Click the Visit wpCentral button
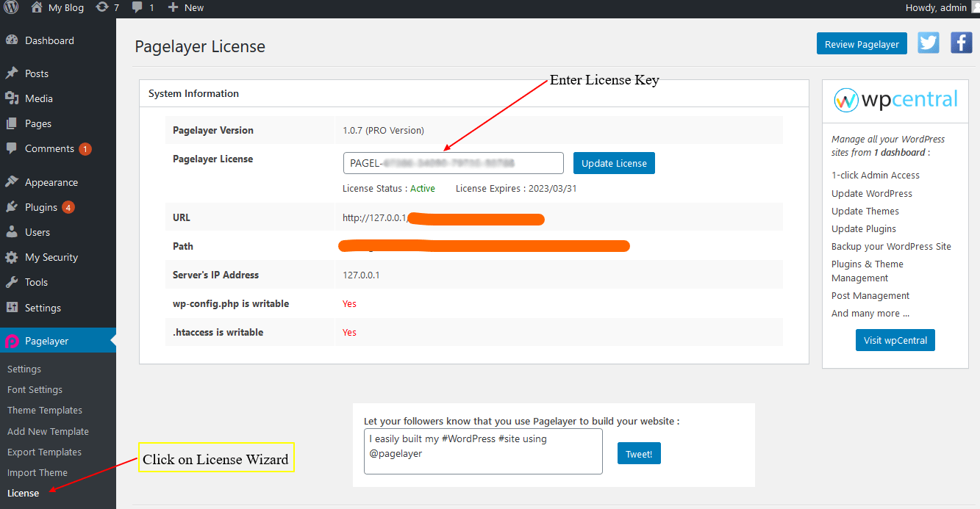980x509 pixels. (895, 340)
